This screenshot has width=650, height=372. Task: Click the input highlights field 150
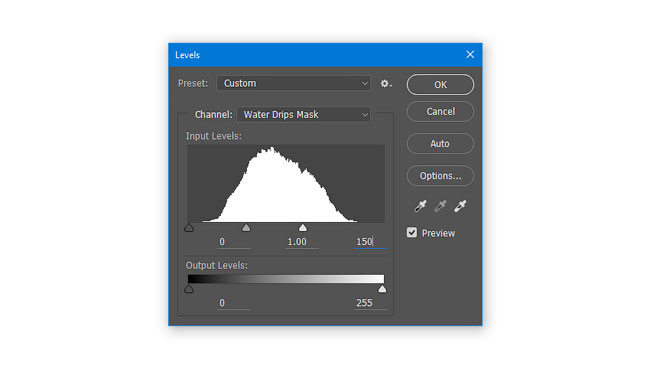(371, 242)
